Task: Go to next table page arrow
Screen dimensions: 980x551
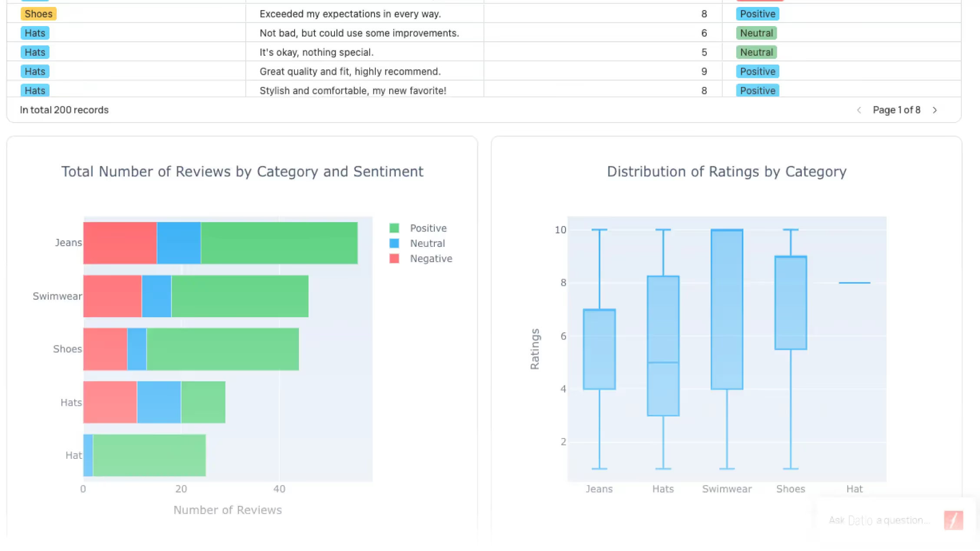Action: 935,110
